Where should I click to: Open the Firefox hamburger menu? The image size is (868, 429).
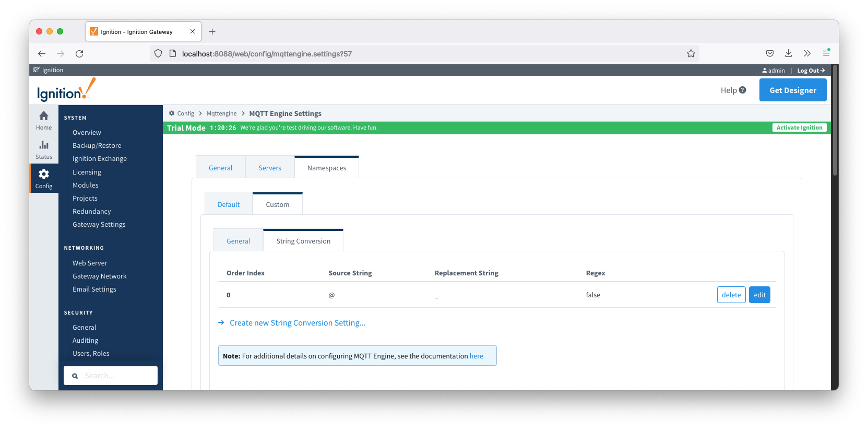(x=826, y=53)
